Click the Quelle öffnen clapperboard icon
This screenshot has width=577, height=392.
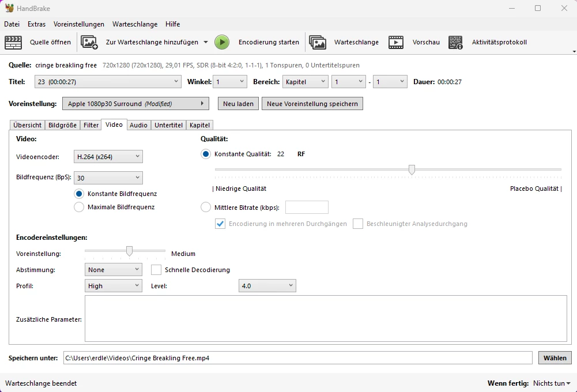[13, 42]
